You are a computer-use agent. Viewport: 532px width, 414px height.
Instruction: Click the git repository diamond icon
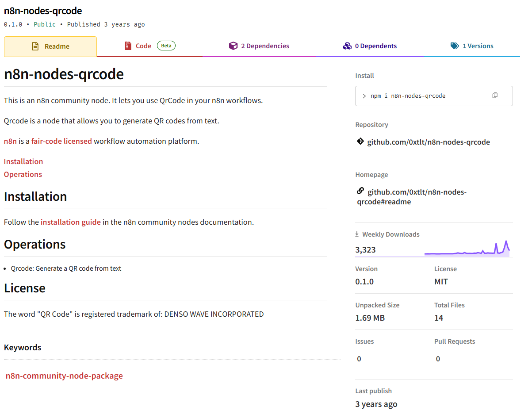(360, 142)
